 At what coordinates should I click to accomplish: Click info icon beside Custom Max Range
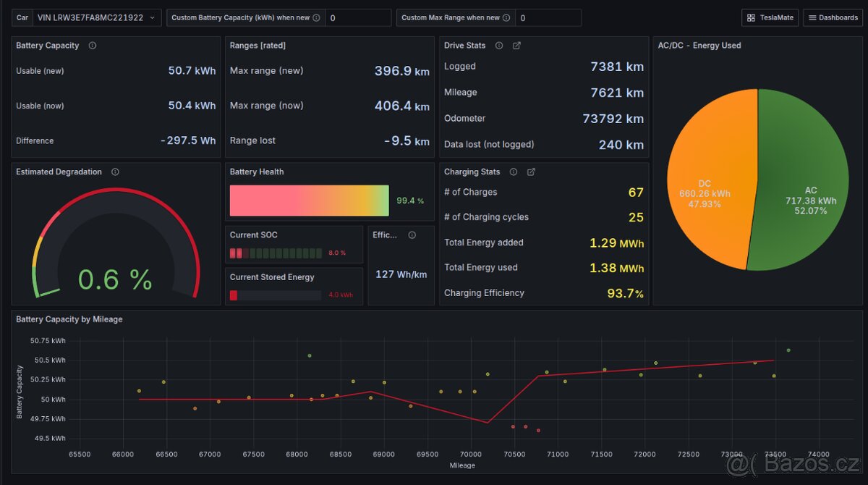point(506,18)
